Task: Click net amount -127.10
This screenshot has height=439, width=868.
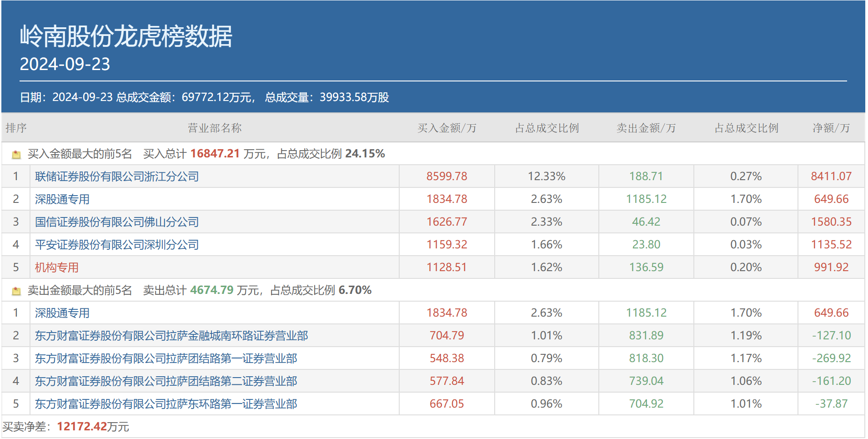Action: point(831,336)
